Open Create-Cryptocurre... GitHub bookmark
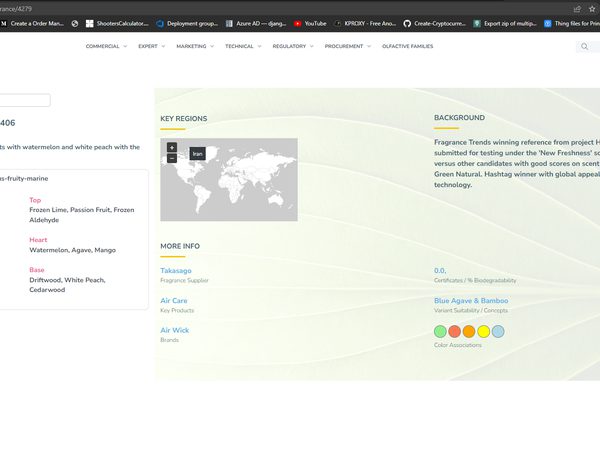Screen dimensions: 600x450 tap(434, 23)
